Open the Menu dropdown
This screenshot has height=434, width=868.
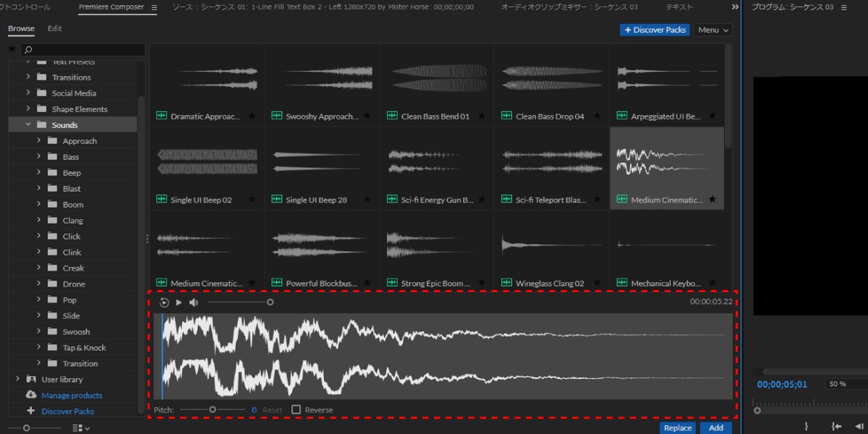(712, 30)
